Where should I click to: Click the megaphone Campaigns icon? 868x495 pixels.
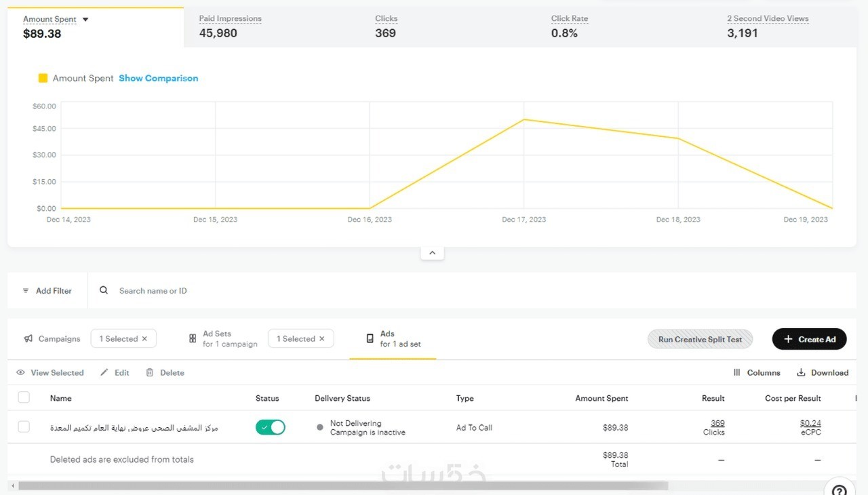coord(28,339)
